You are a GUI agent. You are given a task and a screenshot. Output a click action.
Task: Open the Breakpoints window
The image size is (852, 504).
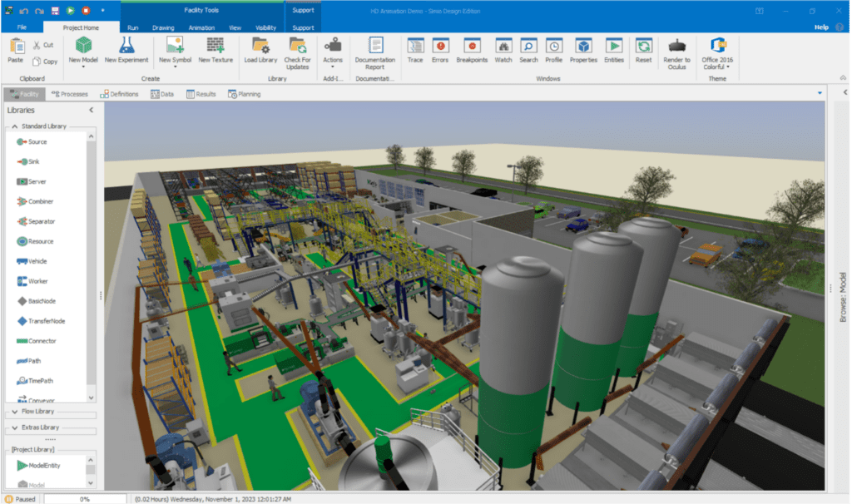point(472,46)
